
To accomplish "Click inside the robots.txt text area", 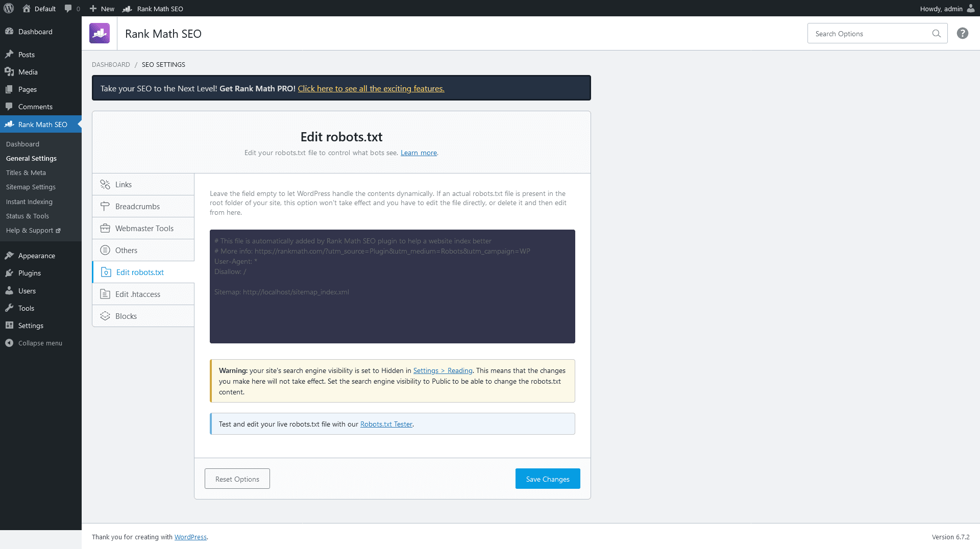I will (393, 286).
